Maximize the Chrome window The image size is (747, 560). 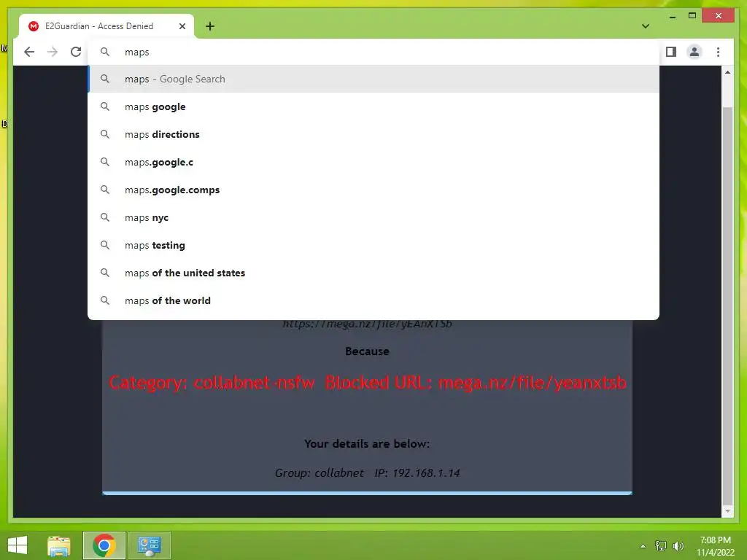(692, 16)
